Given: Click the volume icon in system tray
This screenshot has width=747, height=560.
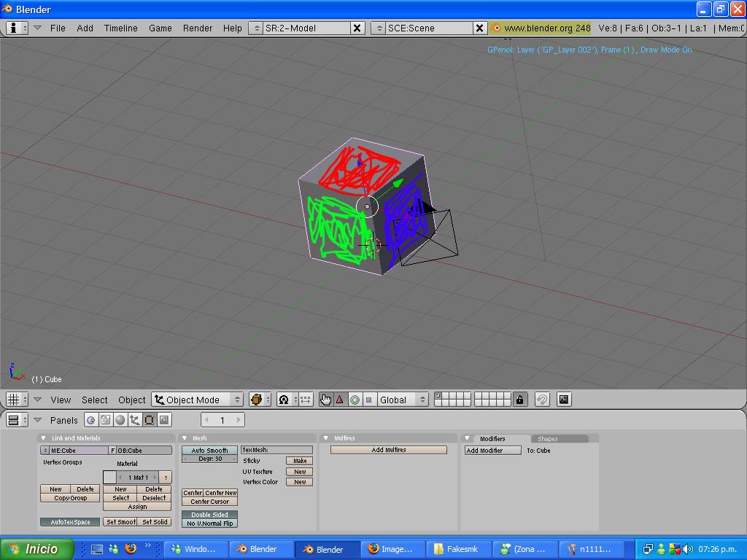Looking at the screenshot, I should [688, 549].
